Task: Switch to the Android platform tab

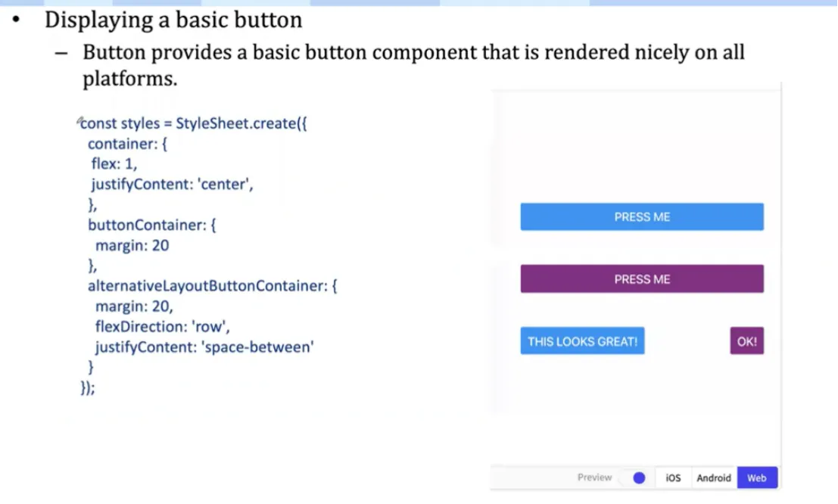Action: [714, 478]
